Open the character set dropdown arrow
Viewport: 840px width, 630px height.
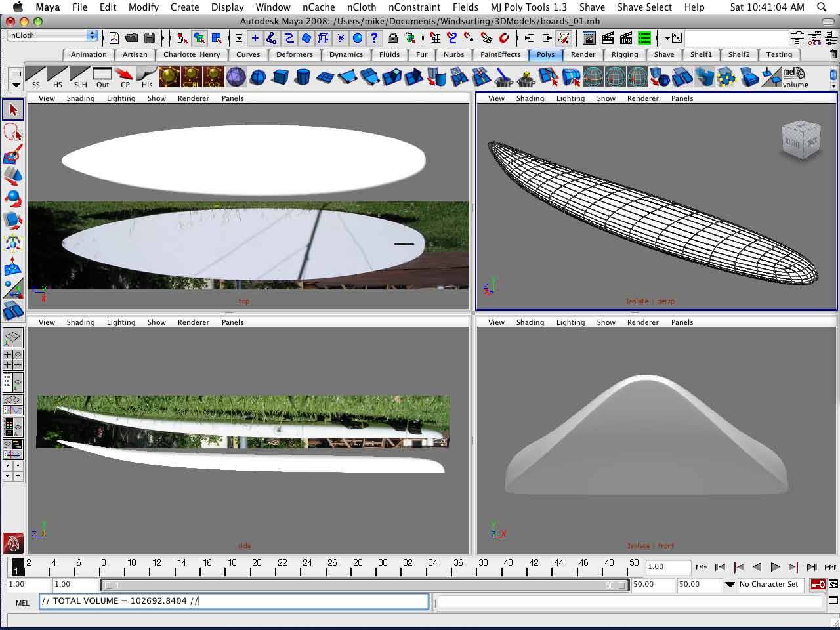tap(730, 584)
